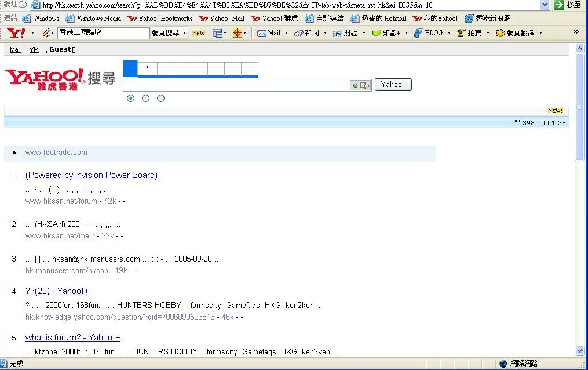This screenshot has height=370, width=588.
Task: Open the www.tdctrade.com sponsored link
Action: click(x=56, y=153)
